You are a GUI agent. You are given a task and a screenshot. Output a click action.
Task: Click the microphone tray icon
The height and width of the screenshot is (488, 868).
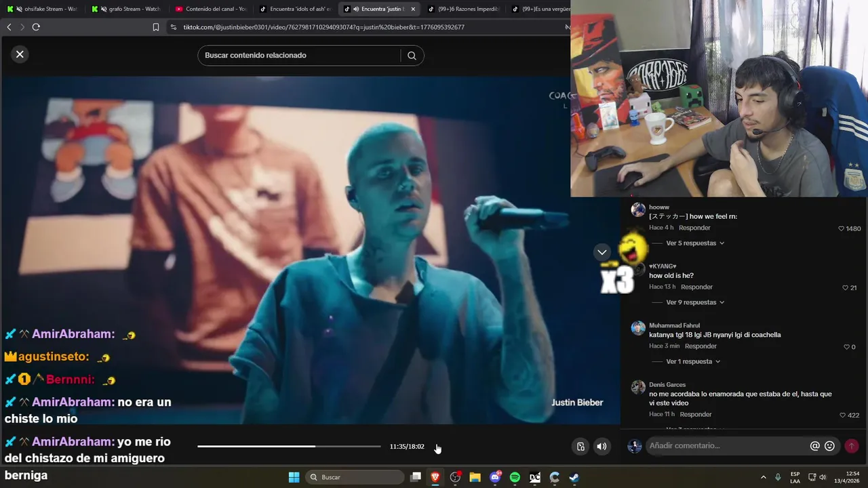(x=778, y=477)
